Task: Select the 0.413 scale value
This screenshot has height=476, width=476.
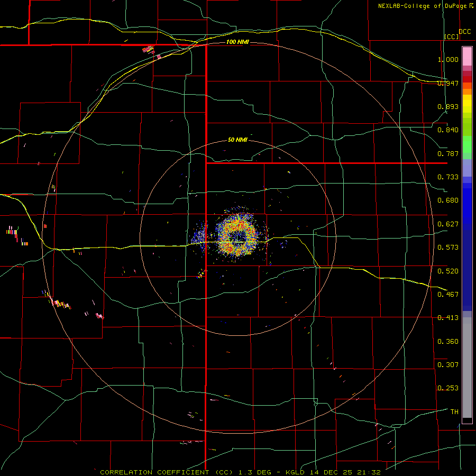Action: (448, 318)
